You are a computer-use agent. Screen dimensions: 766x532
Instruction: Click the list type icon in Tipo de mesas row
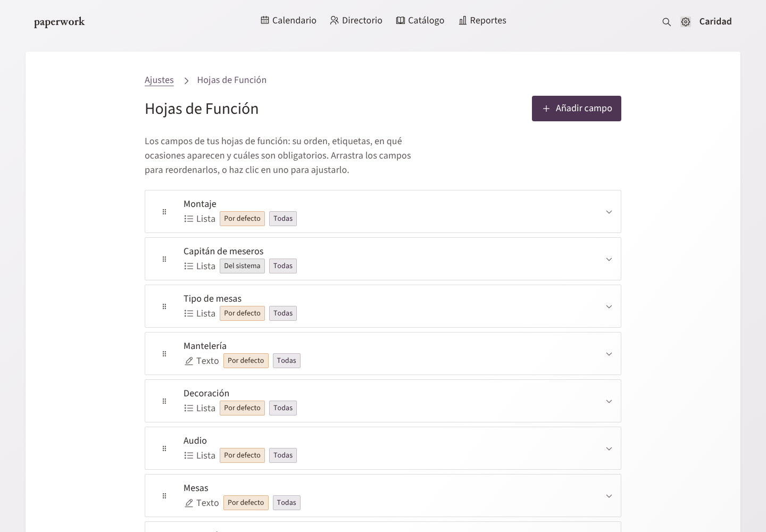(189, 313)
